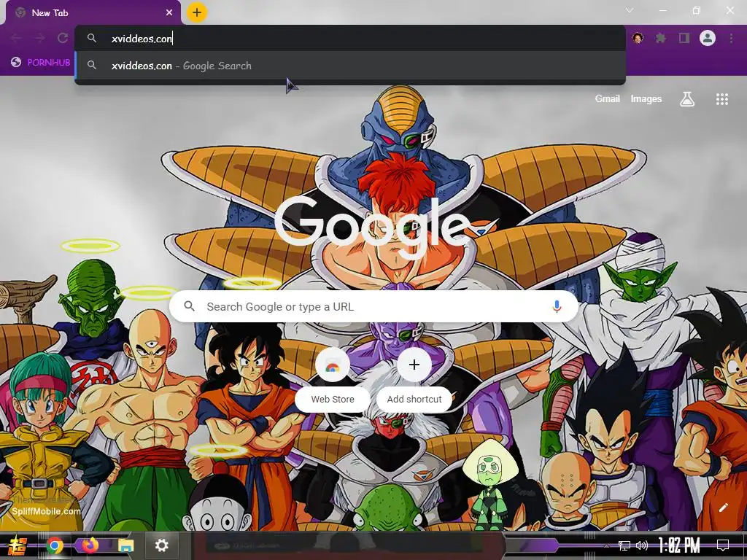747x560 pixels.
Task: Open Settings gear in the taskbar
Action: tap(162, 545)
